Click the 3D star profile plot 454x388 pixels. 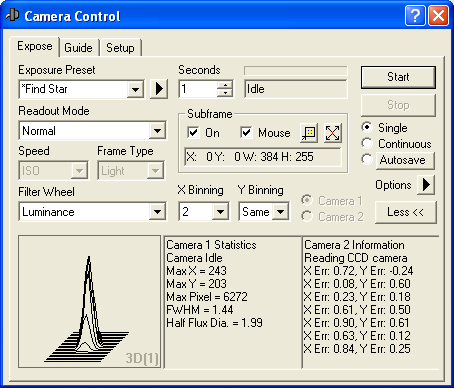[89, 302]
